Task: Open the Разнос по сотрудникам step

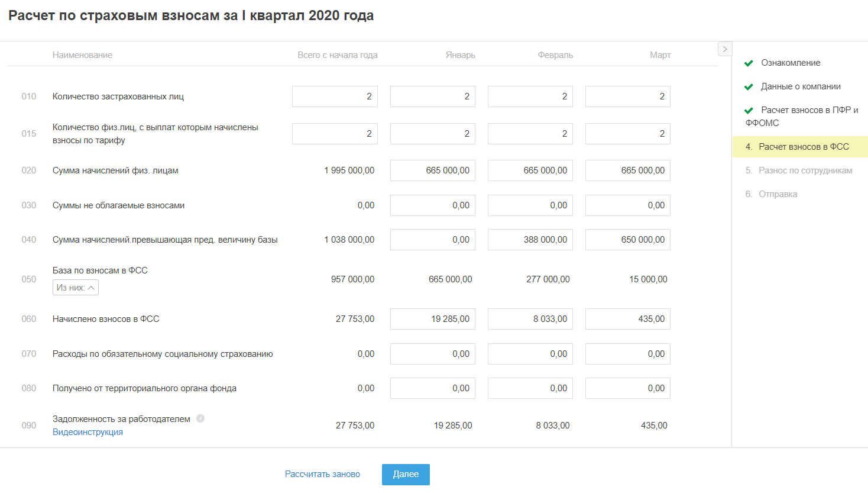Action: point(805,170)
